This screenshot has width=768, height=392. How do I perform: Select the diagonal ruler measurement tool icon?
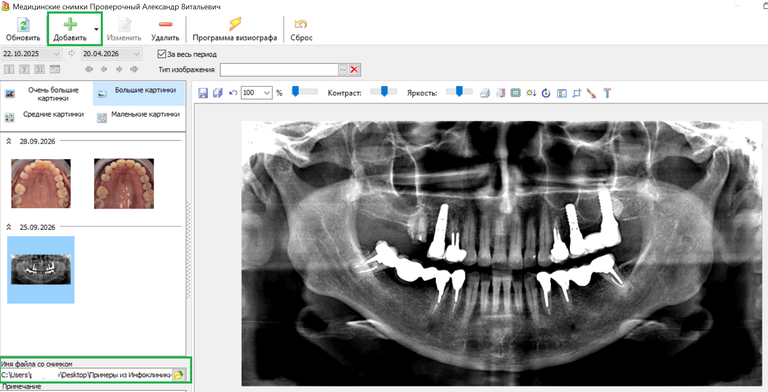click(x=592, y=93)
